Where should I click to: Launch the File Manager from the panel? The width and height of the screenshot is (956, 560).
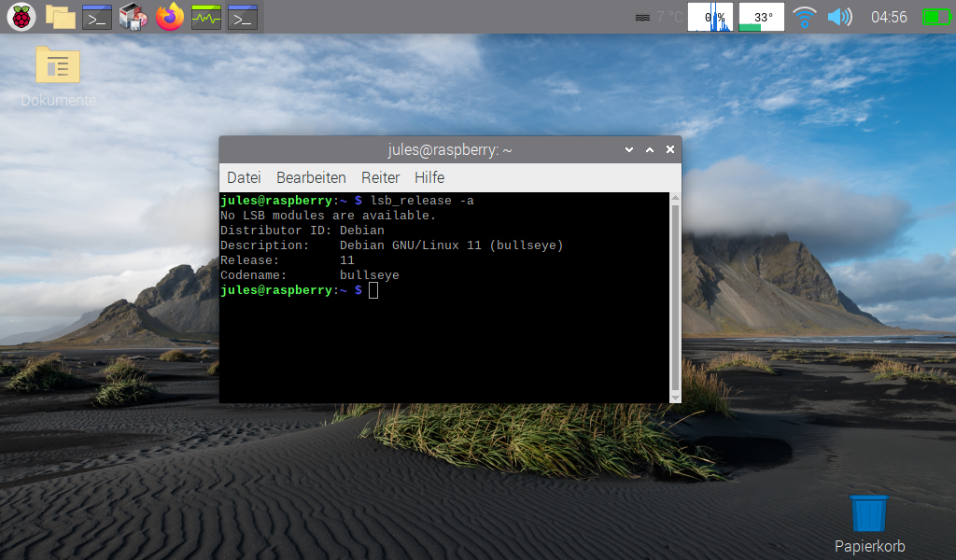click(61, 17)
